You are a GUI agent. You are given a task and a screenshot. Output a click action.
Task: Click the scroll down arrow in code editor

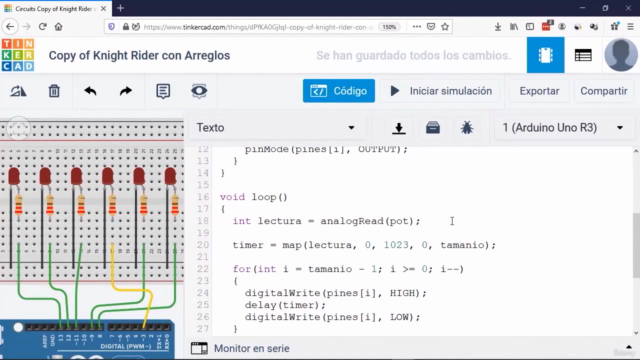pos(636,333)
